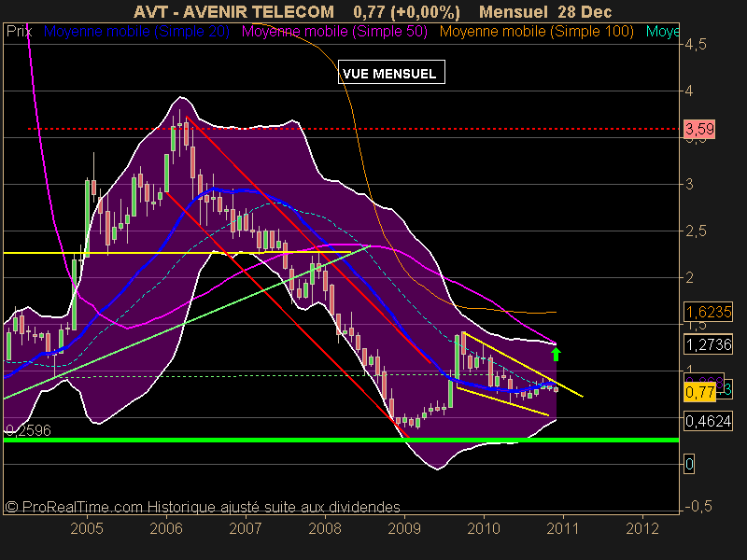Click the 2011 label on time axis
The image size is (747, 560).
(x=563, y=528)
